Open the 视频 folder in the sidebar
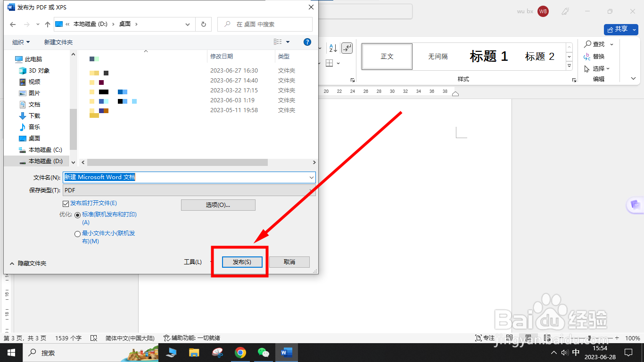This screenshot has width=644, height=362. point(34,82)
